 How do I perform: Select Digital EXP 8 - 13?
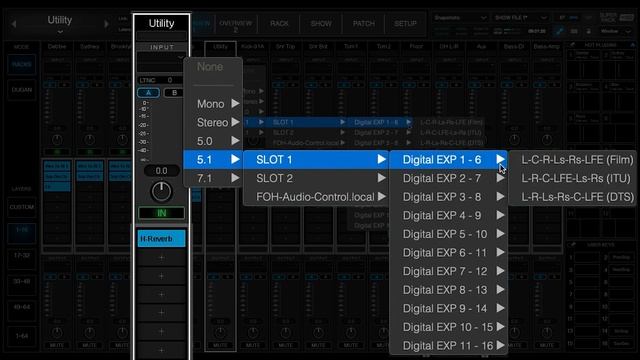[x=448, y=290]
